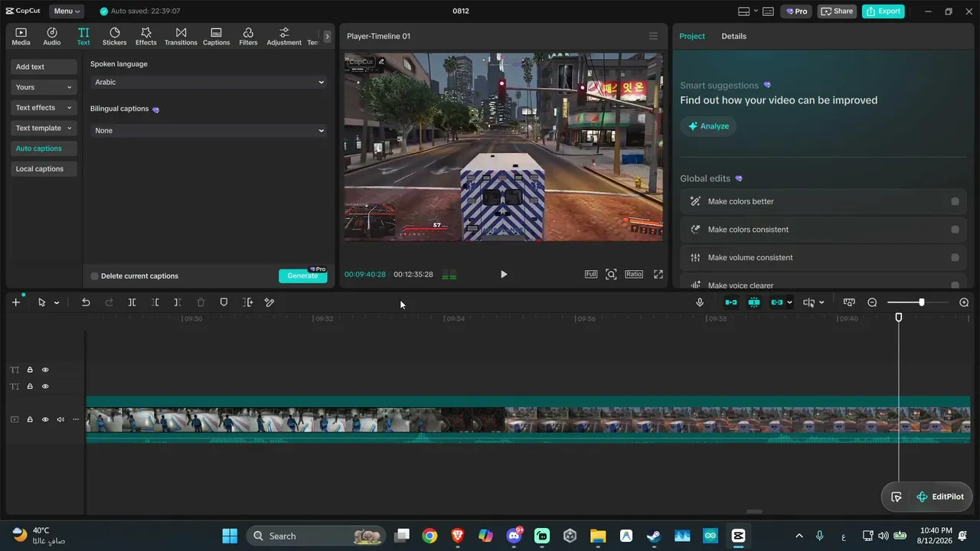The height and width of the screenshot is (551, 980).
Task: Click the record voiceover microphone icon
Action: coord(700,302)
